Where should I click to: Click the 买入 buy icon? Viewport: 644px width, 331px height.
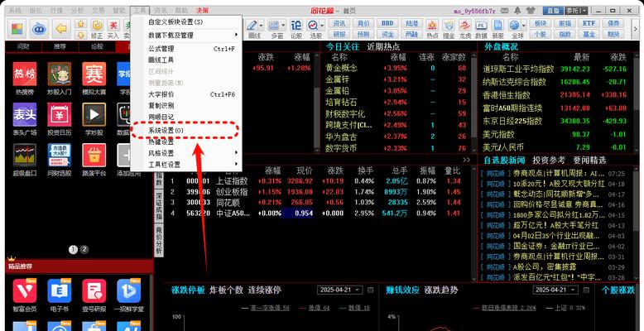click(113, 29)
